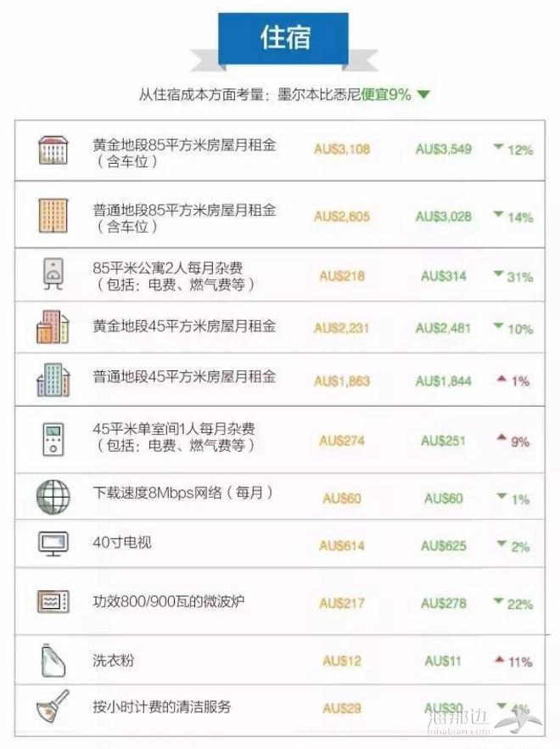Click the red up triangle beside 11%
This screenshot has height=749, width=560.
(500, 660)
